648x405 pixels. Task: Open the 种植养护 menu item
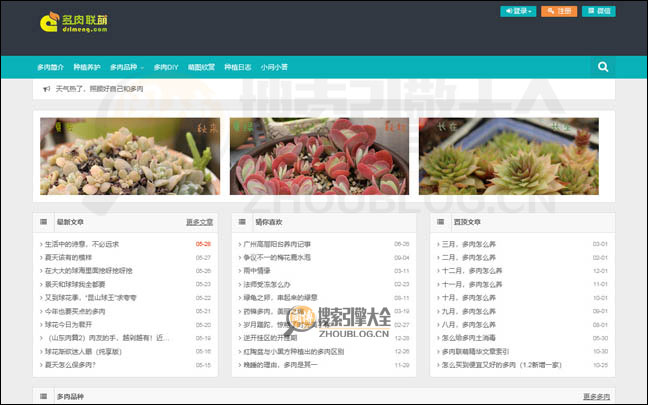click(87, 67)
